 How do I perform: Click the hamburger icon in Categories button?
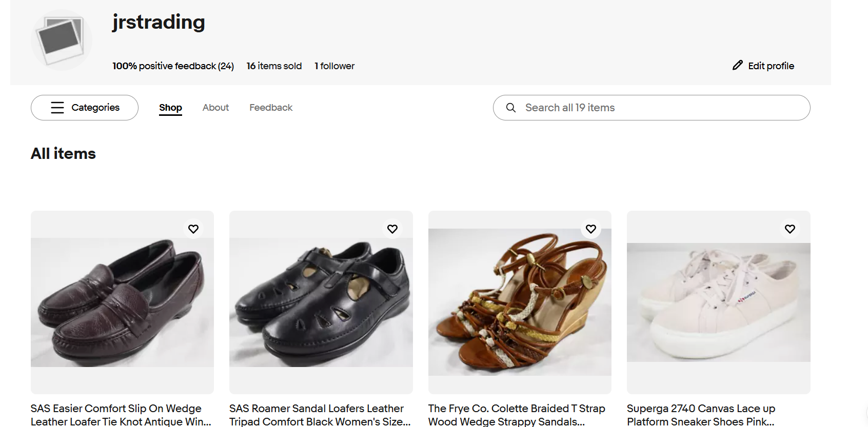[x=57, y=108]
